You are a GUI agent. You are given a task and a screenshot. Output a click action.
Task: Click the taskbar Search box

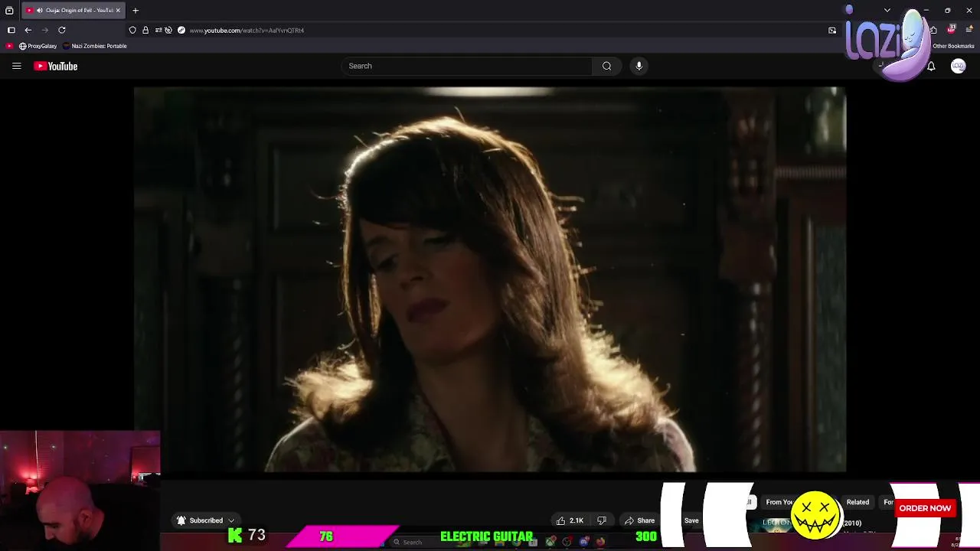point(421,542)
